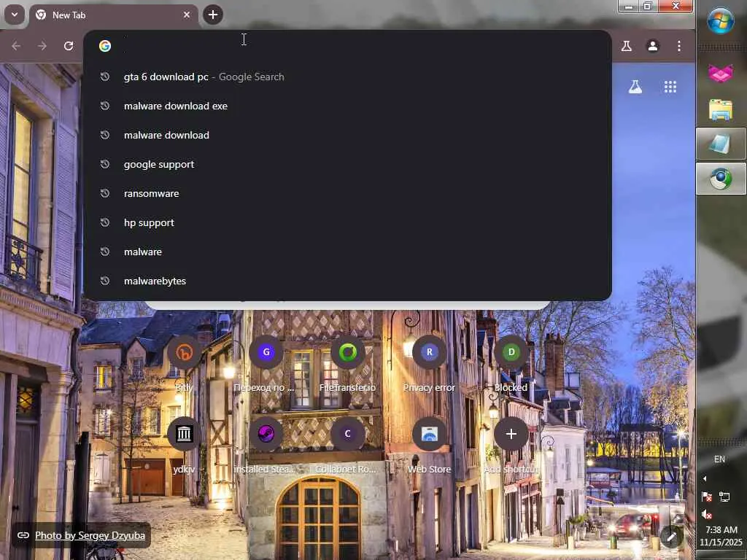Show hidden tray icons arrow
The image size is (747, 560).
click(x=705, y=478)
